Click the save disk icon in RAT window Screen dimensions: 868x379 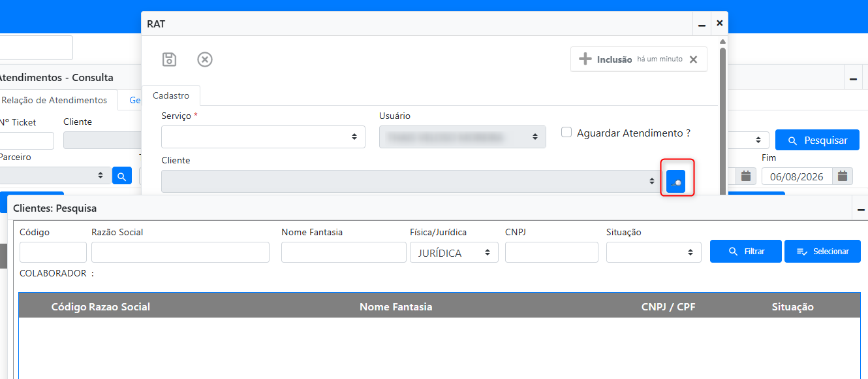pyautogui.click(x=169, y=59)
